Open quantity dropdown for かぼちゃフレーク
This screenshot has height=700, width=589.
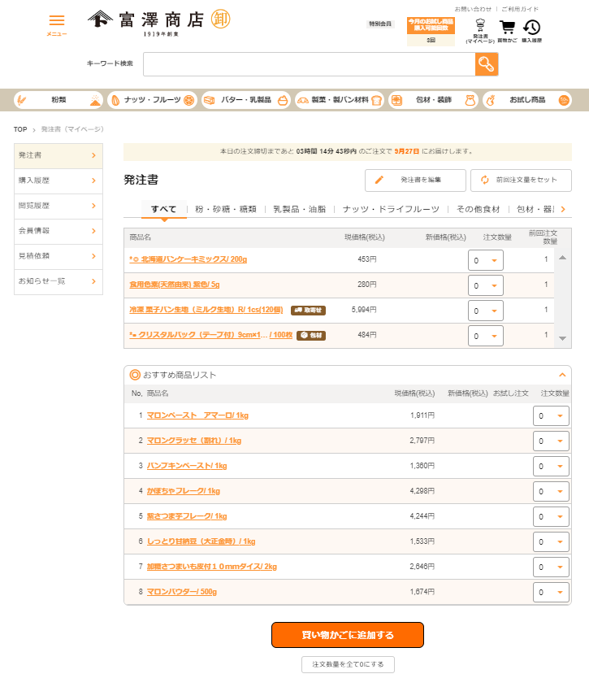[551, 492]
